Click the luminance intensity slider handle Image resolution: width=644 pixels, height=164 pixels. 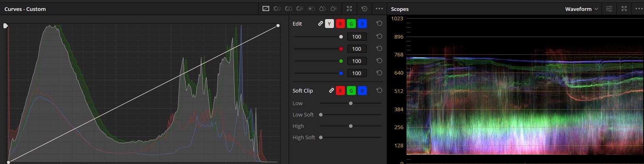341,37
